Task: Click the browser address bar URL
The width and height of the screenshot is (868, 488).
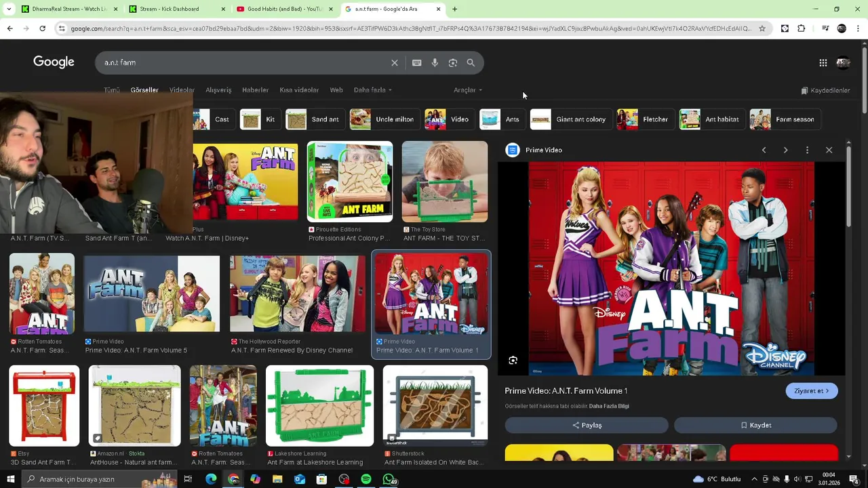Action: 410,28
